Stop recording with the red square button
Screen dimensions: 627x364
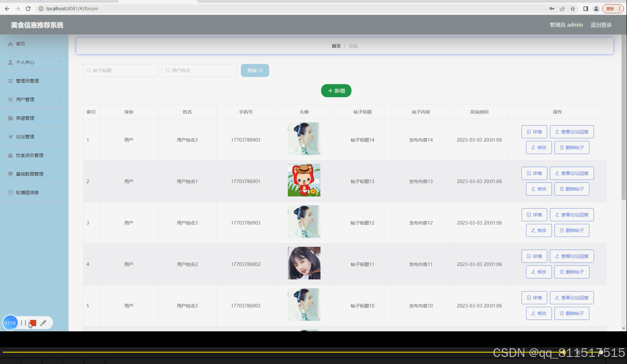[x=33, y=323]
